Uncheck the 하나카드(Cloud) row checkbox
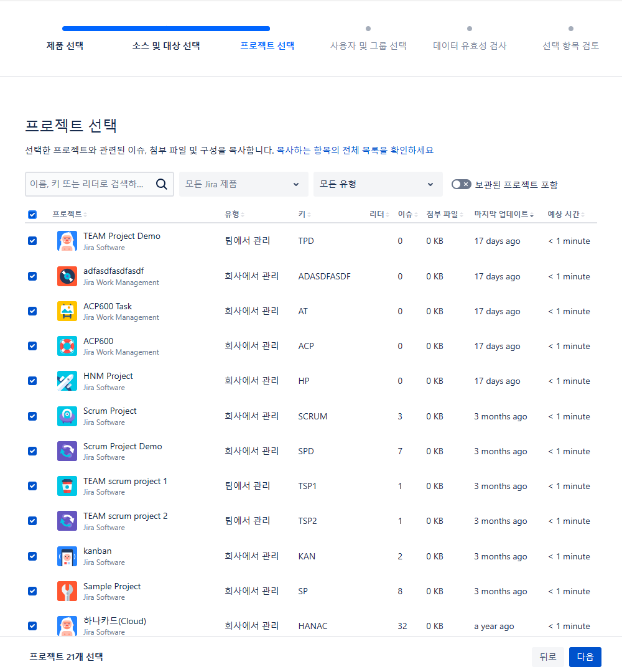Image resolution: width=622 pixels, height=672 pixels. click(32, 626)
